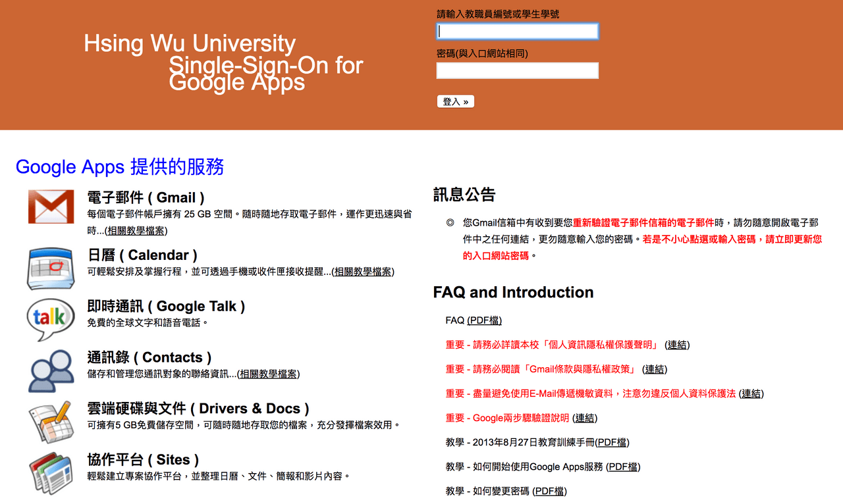Click the 通訊錄 ( Contacts ) heading
Screen dimensions: 843x504
[150, 358]
